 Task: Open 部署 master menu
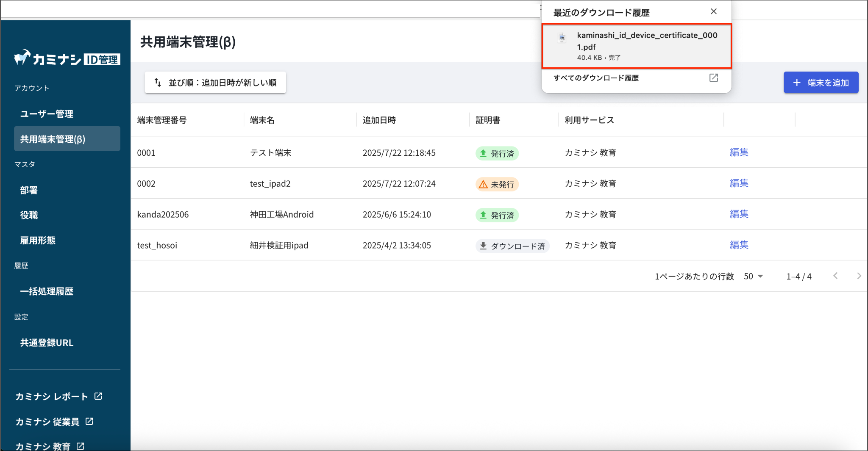pos(67,190)
